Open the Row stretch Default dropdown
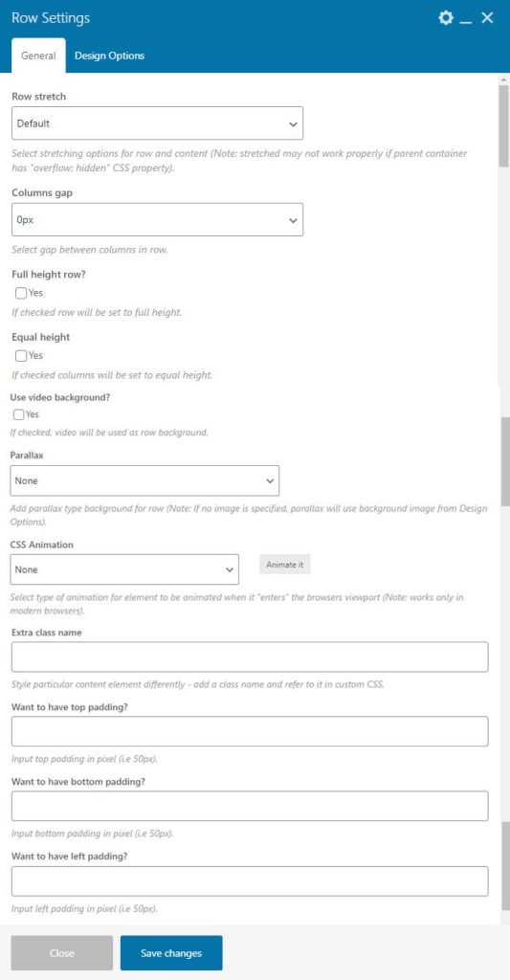This screenshot has width=510, height=980. point(158,123)
